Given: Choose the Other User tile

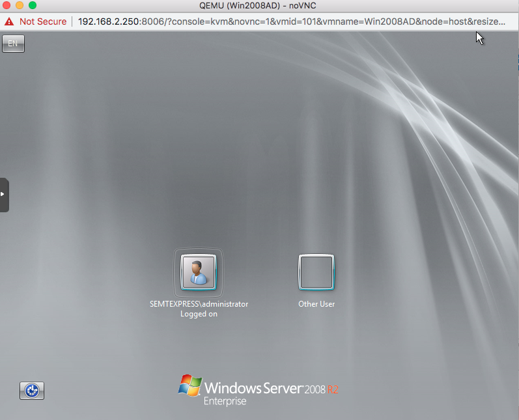Looking at the screenshot, I should point(316,272).
